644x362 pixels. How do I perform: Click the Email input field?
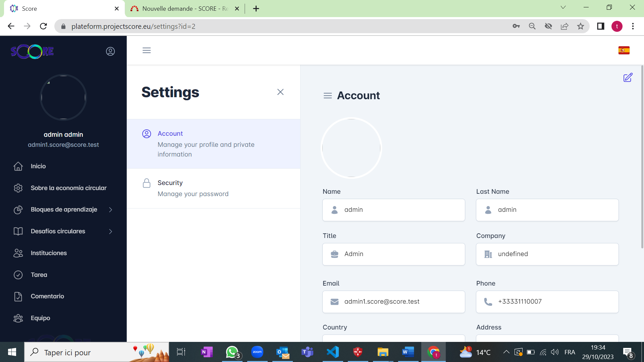click(x=393, y=302)
